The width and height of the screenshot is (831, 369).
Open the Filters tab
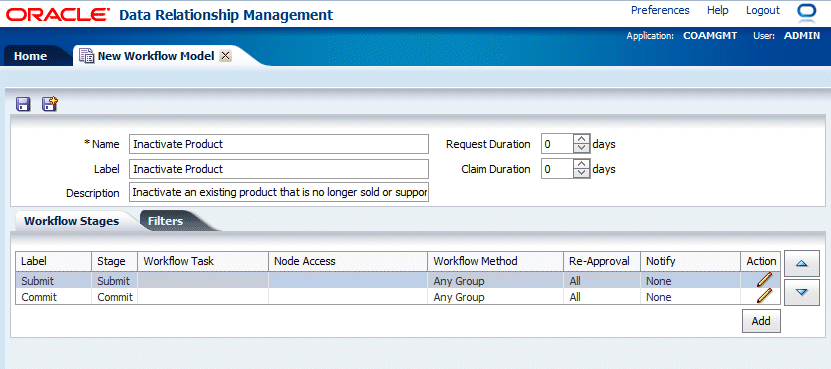tap(165, 221)
